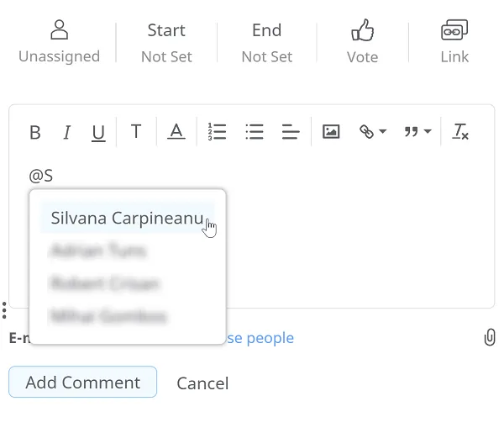This screenshot has width=504, height=433.
Task: Toggle underline formatting
Action: [x=98, y=132]
